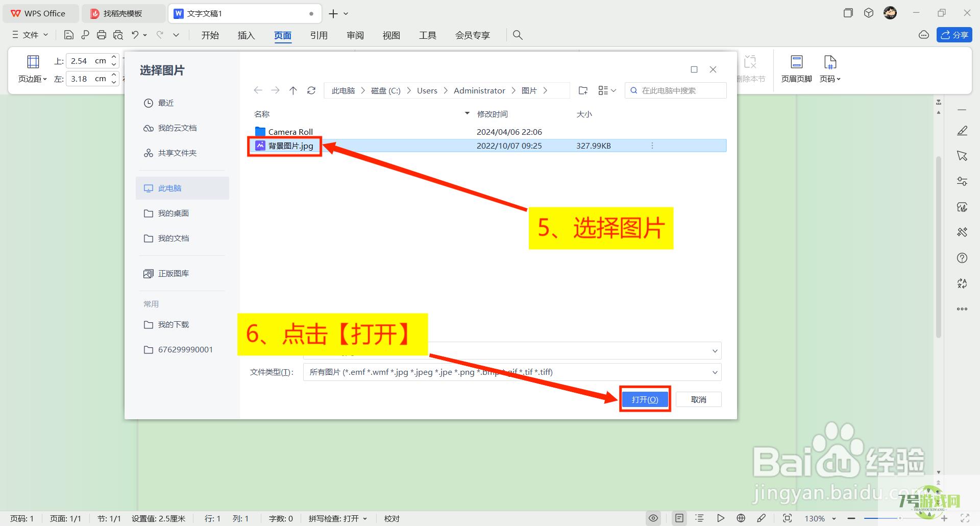This screenshot has width=980, height=526.
Task: Click the Redo arrow icon
Action: pos(160,35)
